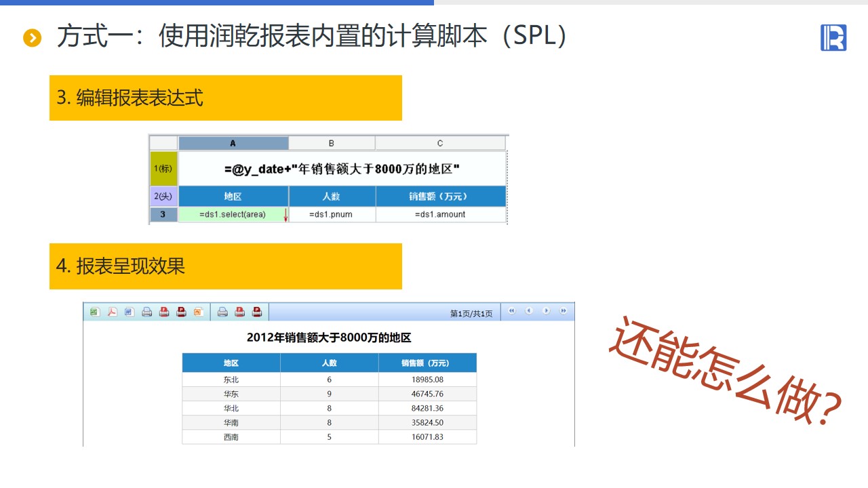Click the red text 还能怎么做?
Screen dimensions: 868x488
click(x=726, y=371)
